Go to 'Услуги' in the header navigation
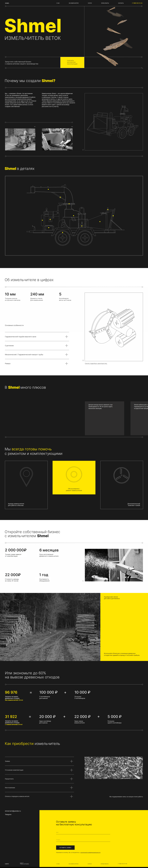Image resolution: width=148 pixels, height=868 pixels. 90,3
